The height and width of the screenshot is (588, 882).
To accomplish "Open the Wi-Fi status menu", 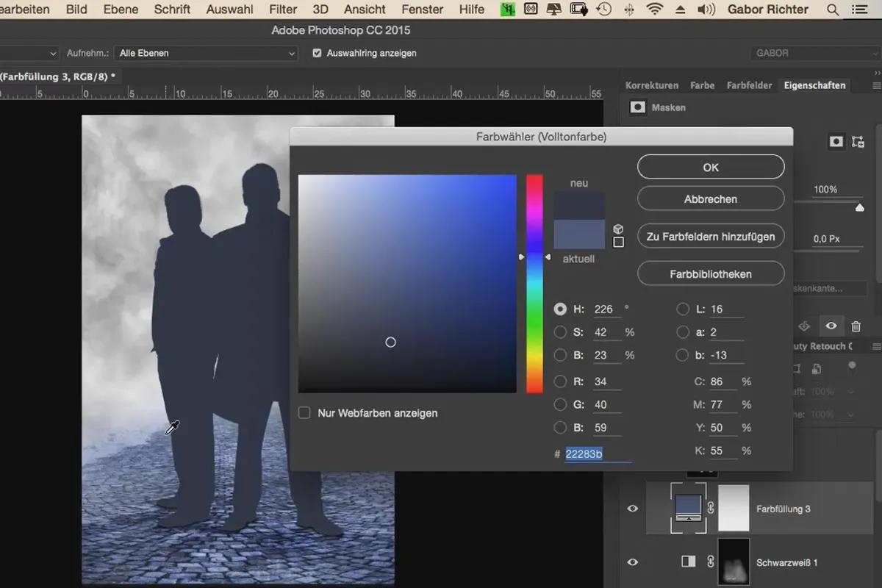I will pos(653,10).
